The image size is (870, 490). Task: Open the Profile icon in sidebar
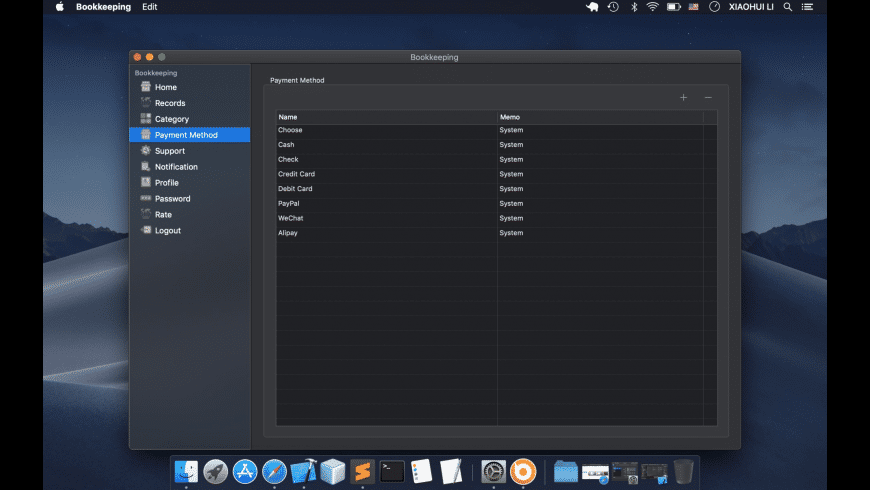[x=146, y=182]
